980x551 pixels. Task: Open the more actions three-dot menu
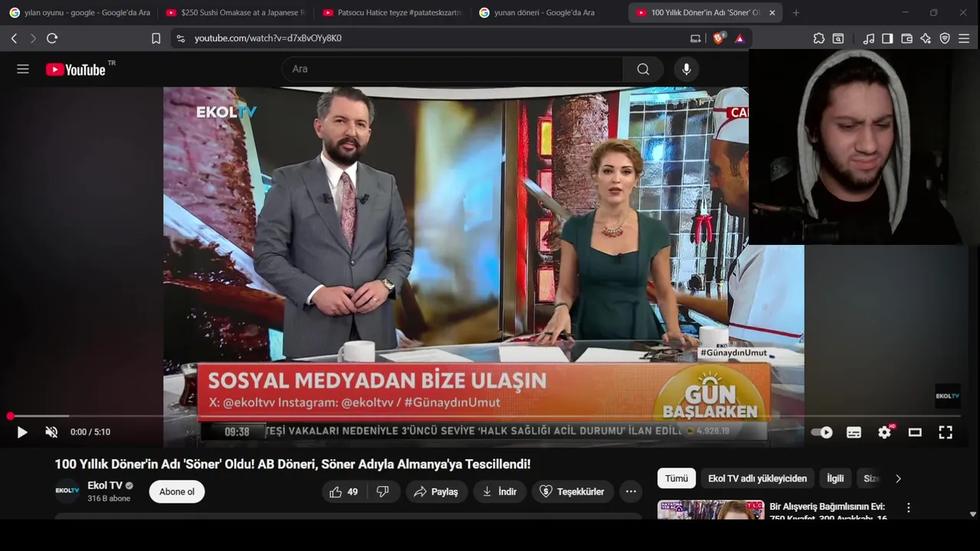[631, 492]
